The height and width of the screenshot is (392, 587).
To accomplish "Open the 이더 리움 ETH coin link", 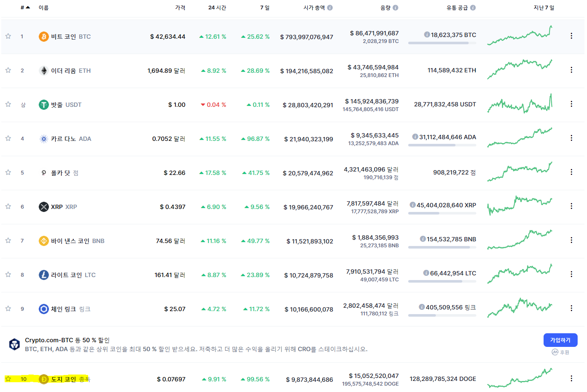I will [71, 71].
